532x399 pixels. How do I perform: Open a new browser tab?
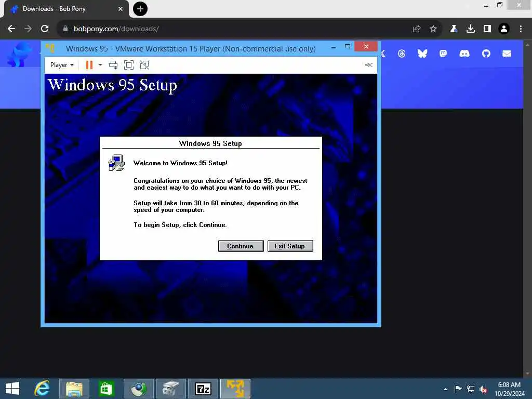pyautogui.click(x=140, y=9)
